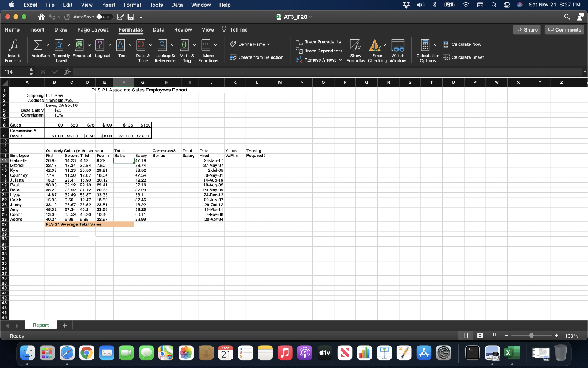Click the Redo arrow icon
Viewport: 588px width, 368px height.
tap(67, 17)
